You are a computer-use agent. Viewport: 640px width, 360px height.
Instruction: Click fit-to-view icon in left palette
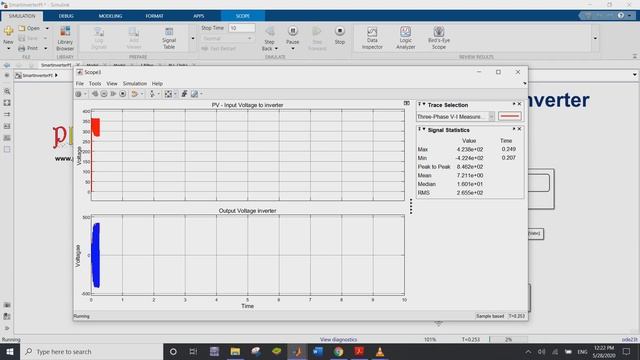click(x=7, y=103)
